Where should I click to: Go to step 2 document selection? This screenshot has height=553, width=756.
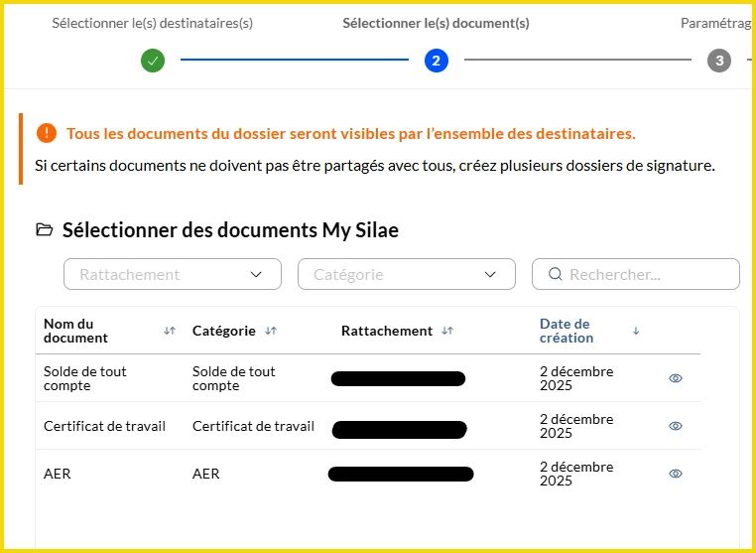click(436, 61)
